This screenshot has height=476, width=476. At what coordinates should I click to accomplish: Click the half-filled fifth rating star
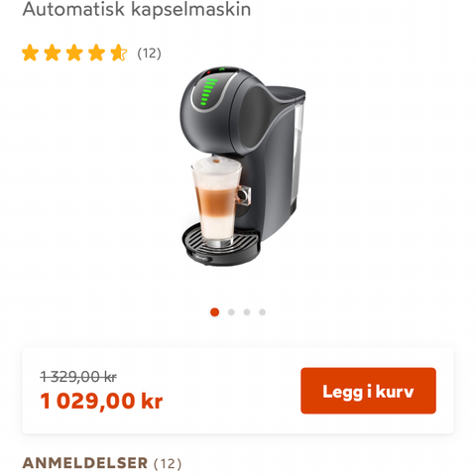tap(119, 53)
